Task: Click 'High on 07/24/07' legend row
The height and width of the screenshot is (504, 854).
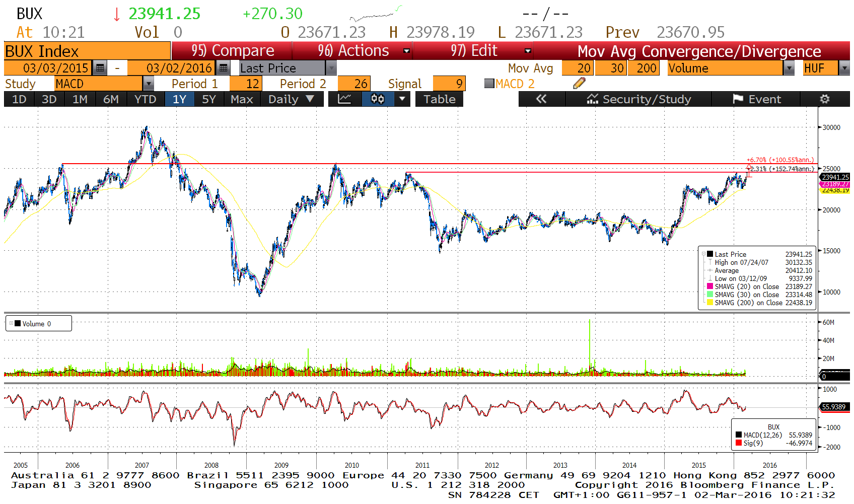Action: 761,262
